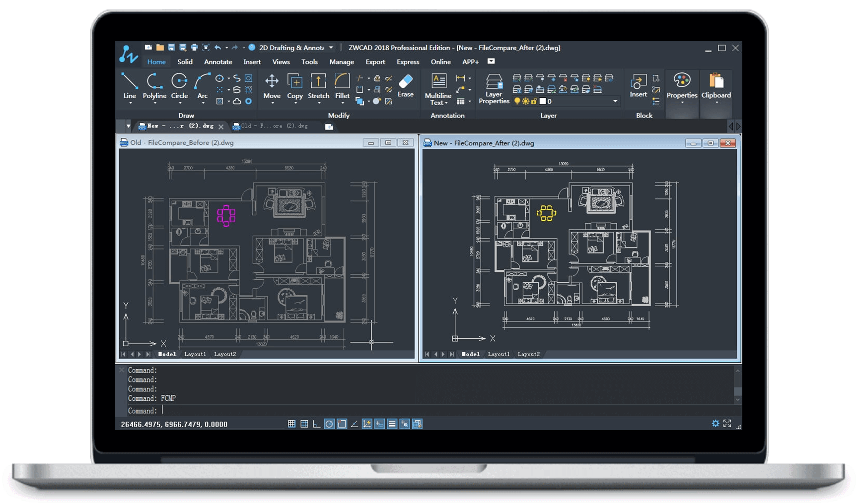Select the Line drawing tool

[129, 85]
